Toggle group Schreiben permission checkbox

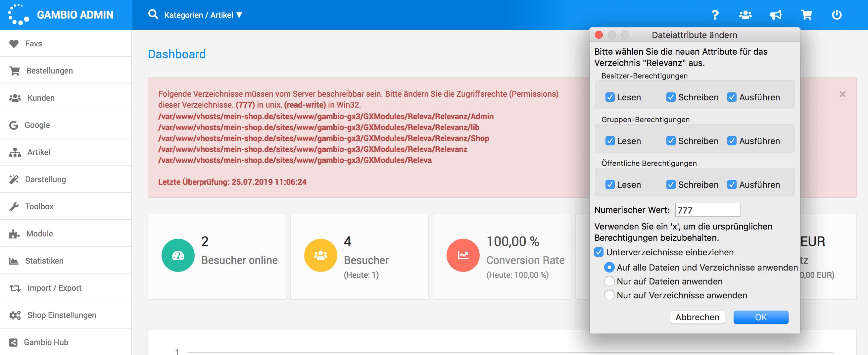671,141
